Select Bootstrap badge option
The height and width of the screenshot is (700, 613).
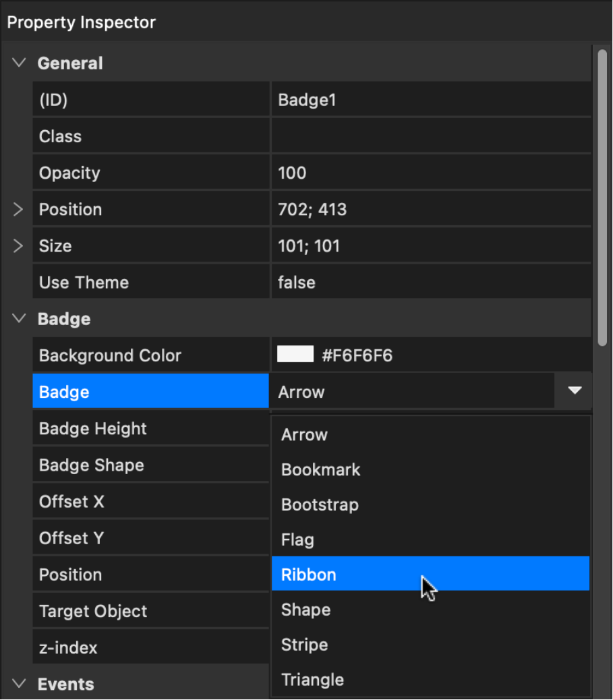click(430, 505)
